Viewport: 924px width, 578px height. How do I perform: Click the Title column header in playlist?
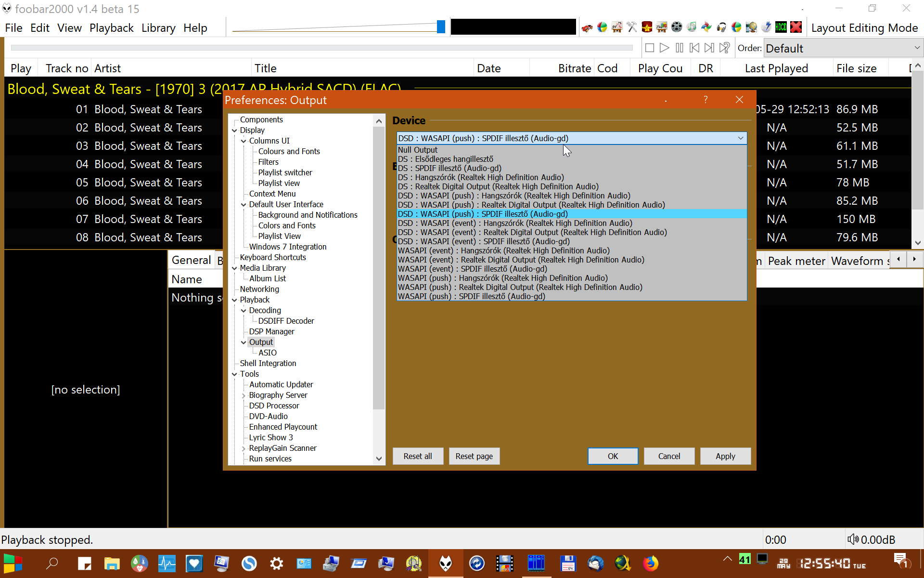(363, 68)
